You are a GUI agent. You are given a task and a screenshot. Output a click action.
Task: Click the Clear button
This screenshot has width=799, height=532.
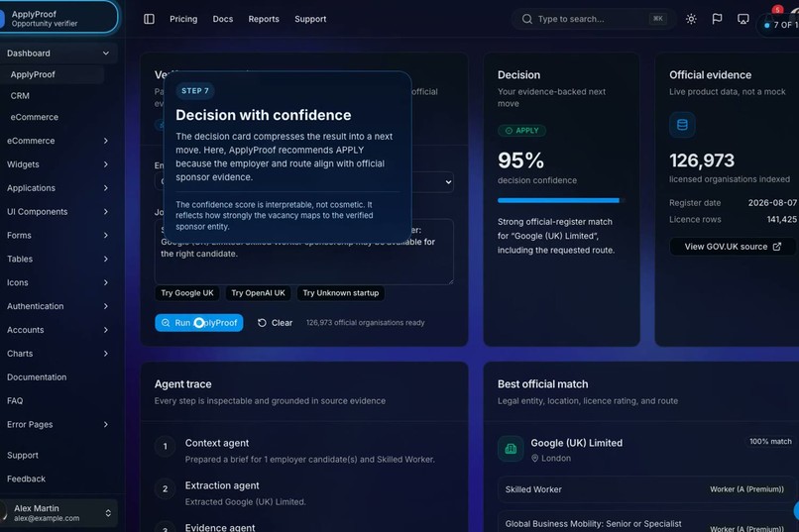click(275, 323)
